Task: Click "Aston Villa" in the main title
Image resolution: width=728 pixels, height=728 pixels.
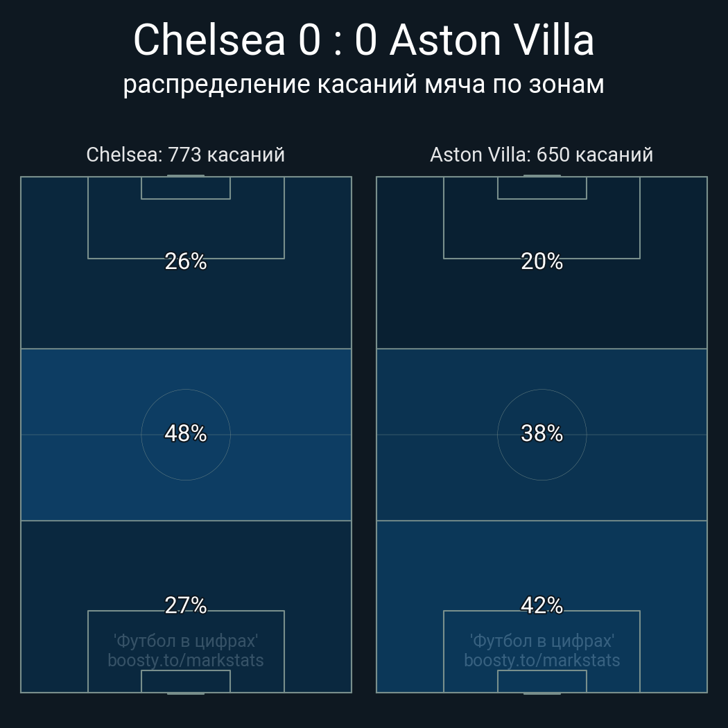Action: [492, 40]
